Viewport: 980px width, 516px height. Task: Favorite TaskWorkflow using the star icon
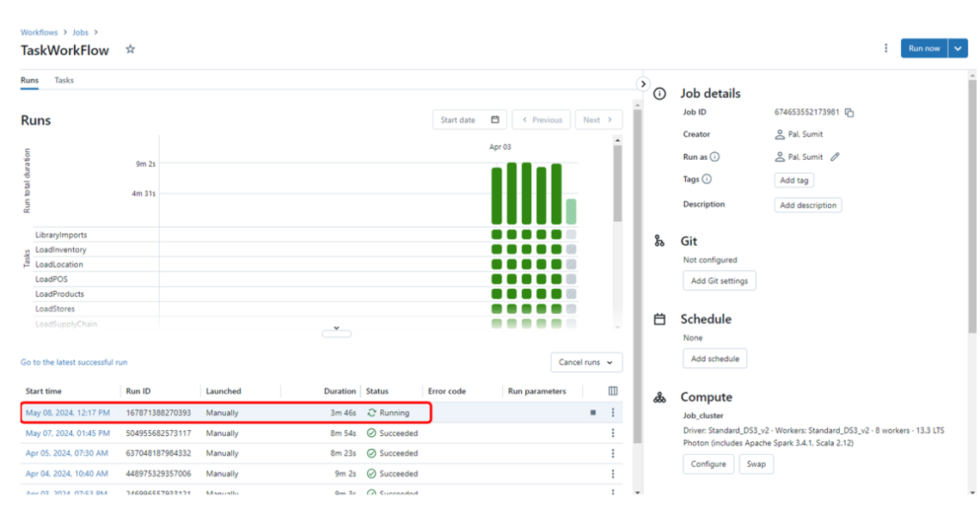point(130,50)
